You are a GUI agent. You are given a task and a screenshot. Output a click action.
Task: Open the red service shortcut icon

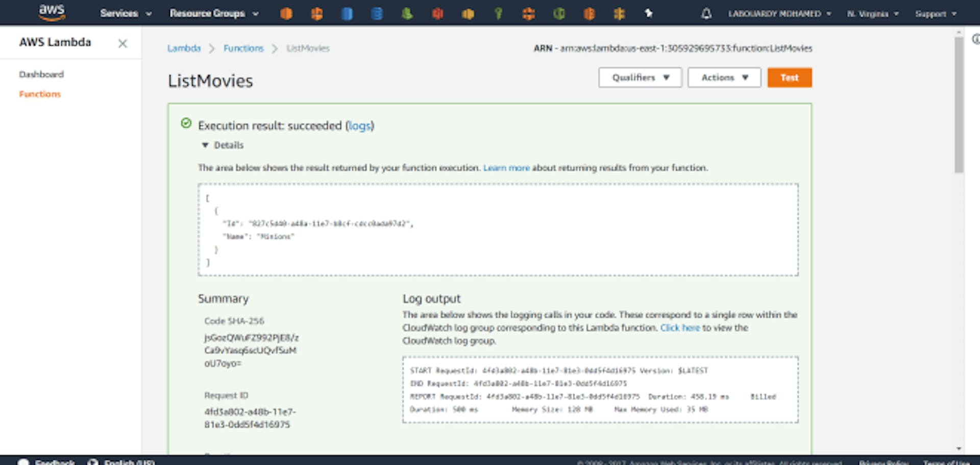pos(437,13)
